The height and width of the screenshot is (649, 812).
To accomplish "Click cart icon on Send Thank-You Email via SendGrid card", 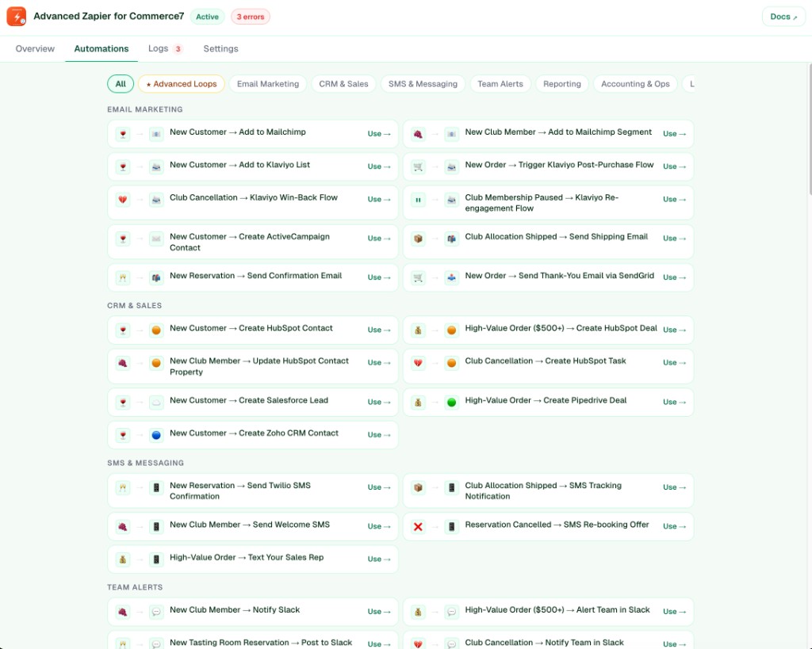I will click(x=418, y=278).
